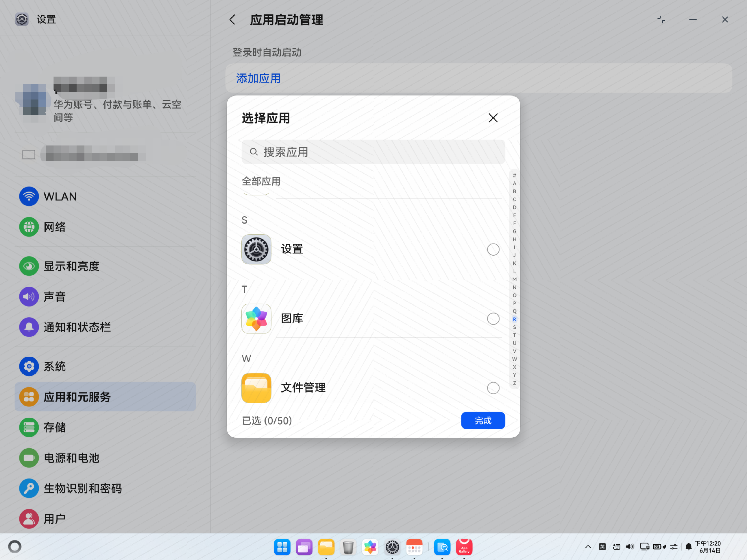The width and height of the screenshot is (747, 560).
Task: Click the Settings gear icon in dock
Action: pyautogui.click(x=392, y=547)
